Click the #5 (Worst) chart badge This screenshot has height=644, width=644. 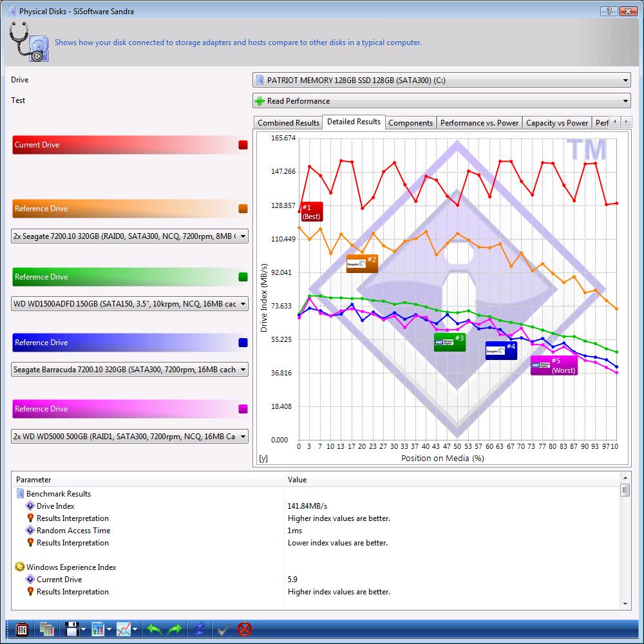point(554,365)
